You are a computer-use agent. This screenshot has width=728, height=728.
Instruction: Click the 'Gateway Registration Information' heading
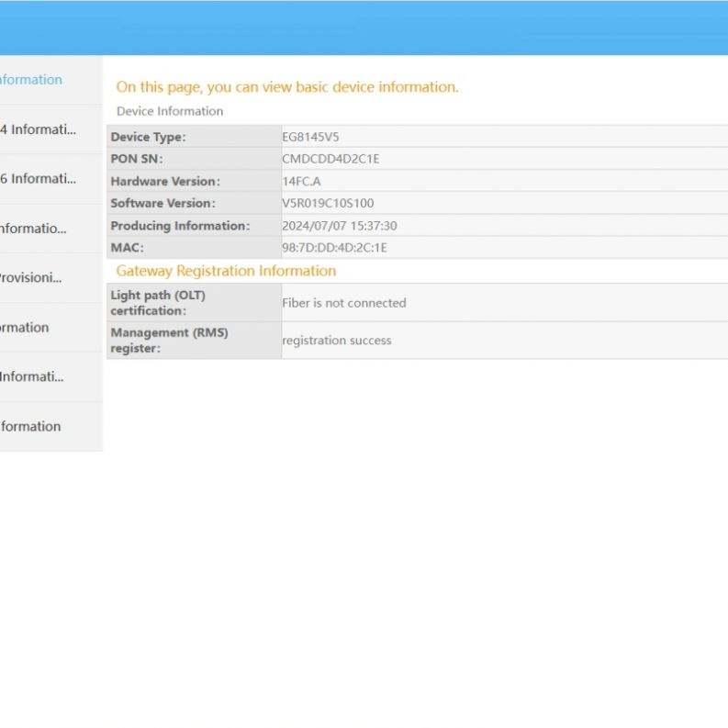226,271
